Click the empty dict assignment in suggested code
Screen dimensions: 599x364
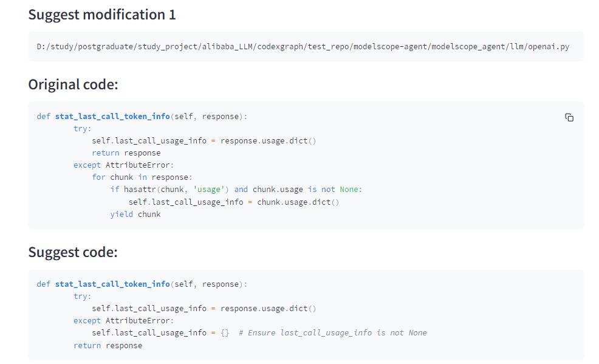(224, 332)
